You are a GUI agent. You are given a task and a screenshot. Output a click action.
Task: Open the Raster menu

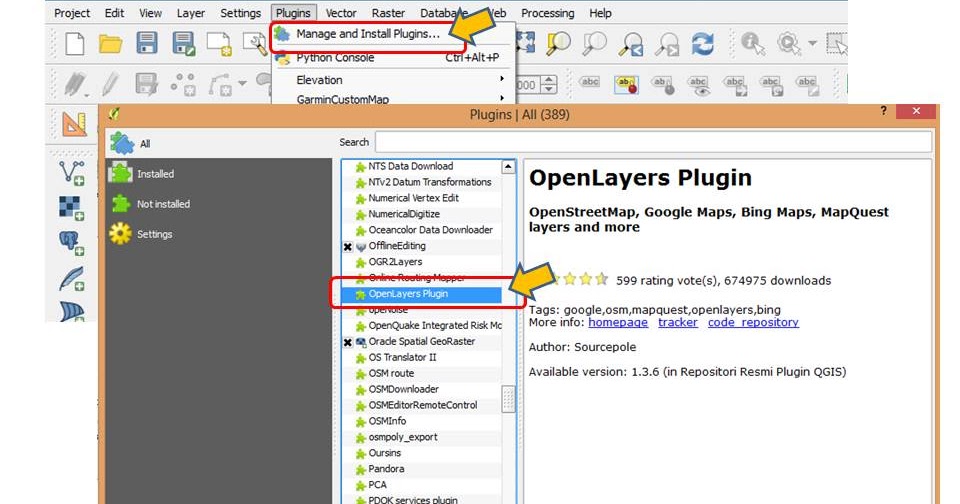point(388,13)
